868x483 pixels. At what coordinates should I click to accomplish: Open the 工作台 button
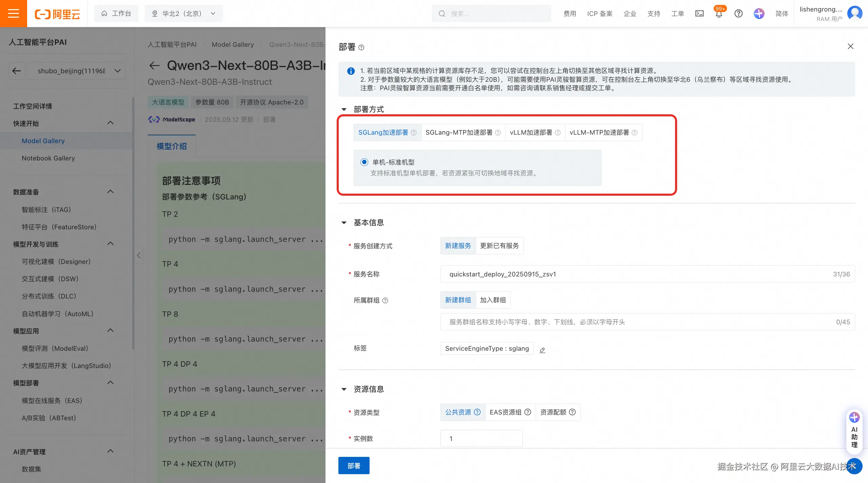click(x=116, y=14)
